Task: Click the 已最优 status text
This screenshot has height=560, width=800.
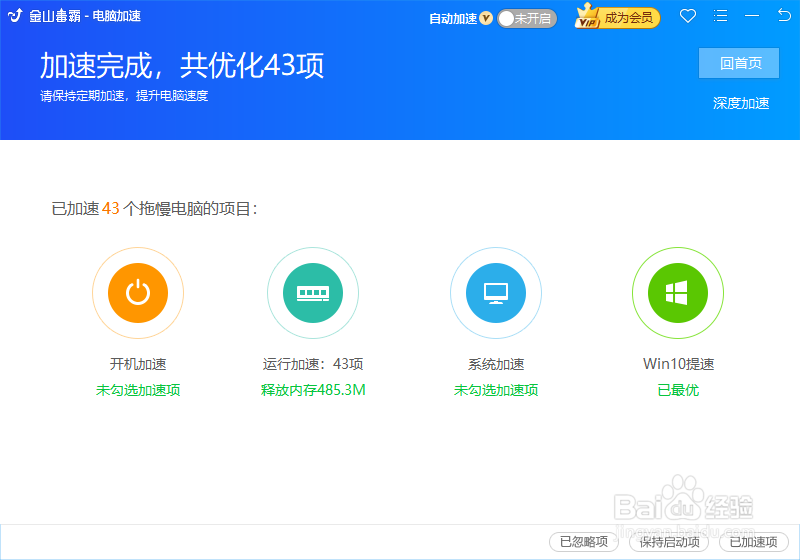Action: click(678, 390)
